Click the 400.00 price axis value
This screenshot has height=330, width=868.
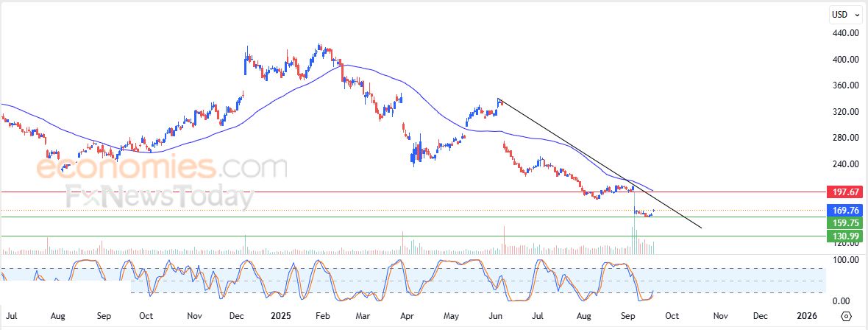coord(845,60)
